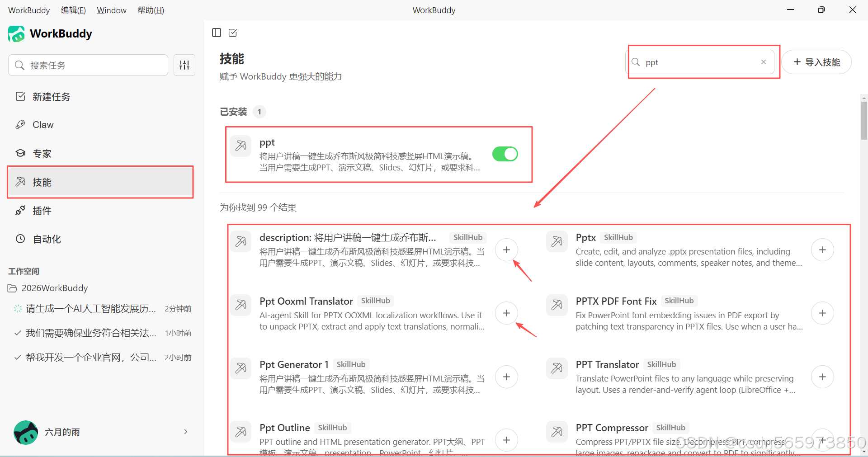868x457 pixels.
Task: Click the PPT Compressor skill icon
Action: [557, 432]
